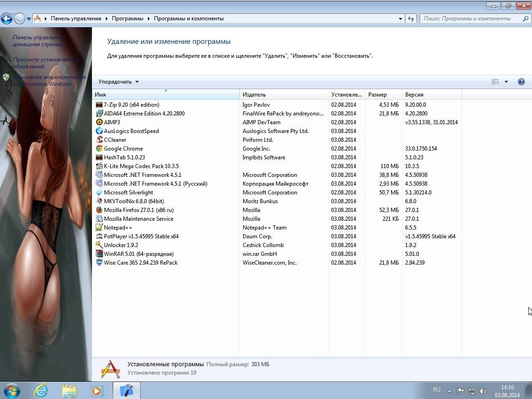Viewport: 532px width, 399px height.
Task: Click the HashTab 5.1.0.23 icon
Action: (99, 157)
